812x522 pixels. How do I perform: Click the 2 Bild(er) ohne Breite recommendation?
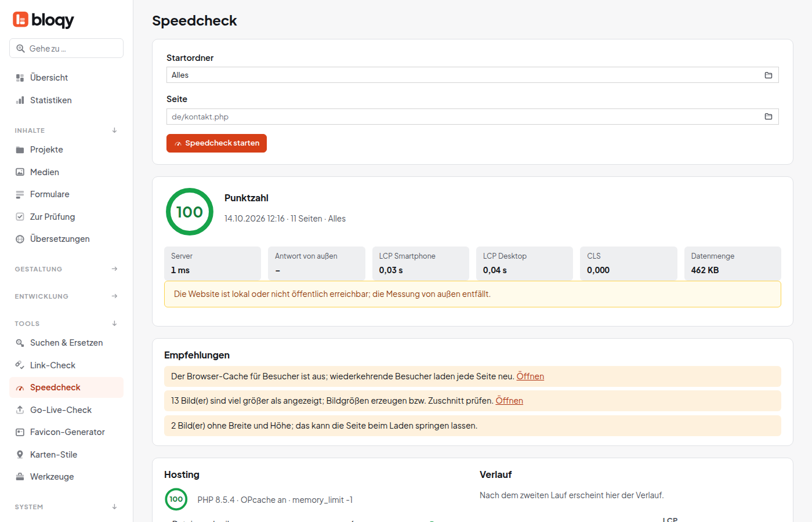(473, 426)
